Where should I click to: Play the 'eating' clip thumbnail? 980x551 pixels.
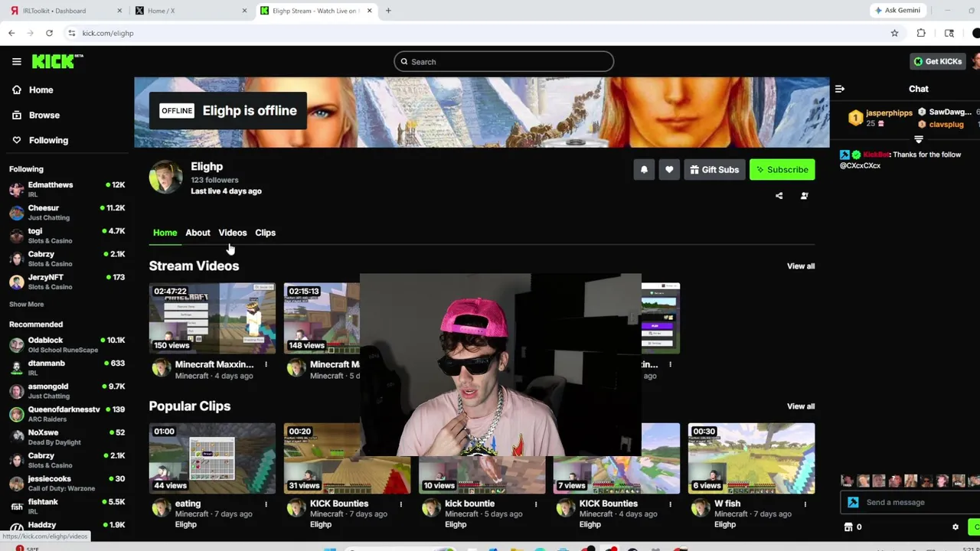coord(212,458)
